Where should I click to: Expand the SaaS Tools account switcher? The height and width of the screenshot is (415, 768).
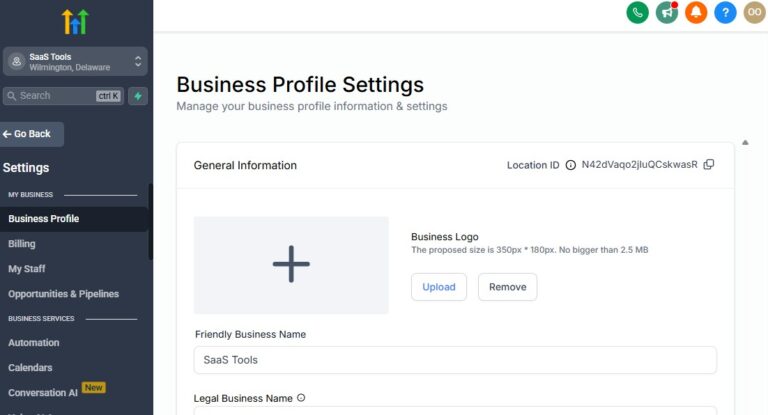(75, 62)
